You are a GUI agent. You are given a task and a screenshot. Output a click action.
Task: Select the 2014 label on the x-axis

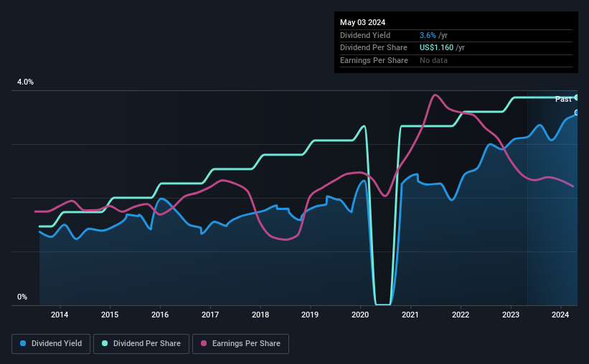[x=60, y=315]
